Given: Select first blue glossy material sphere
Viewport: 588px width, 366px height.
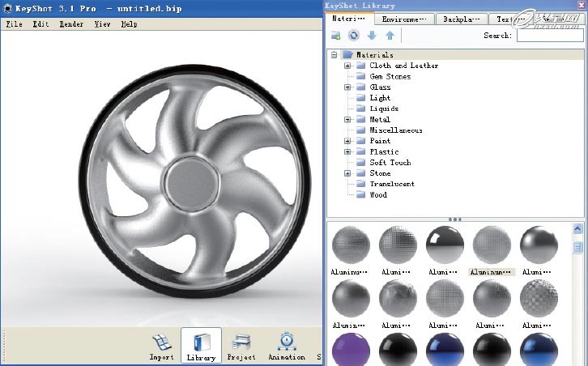Looking at the screenshot, I should point(445,350).
